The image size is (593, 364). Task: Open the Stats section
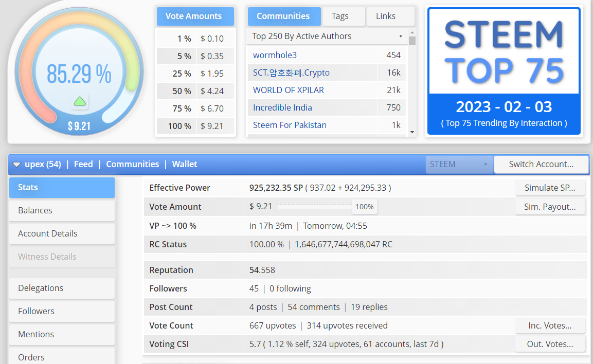click(62, 188)
